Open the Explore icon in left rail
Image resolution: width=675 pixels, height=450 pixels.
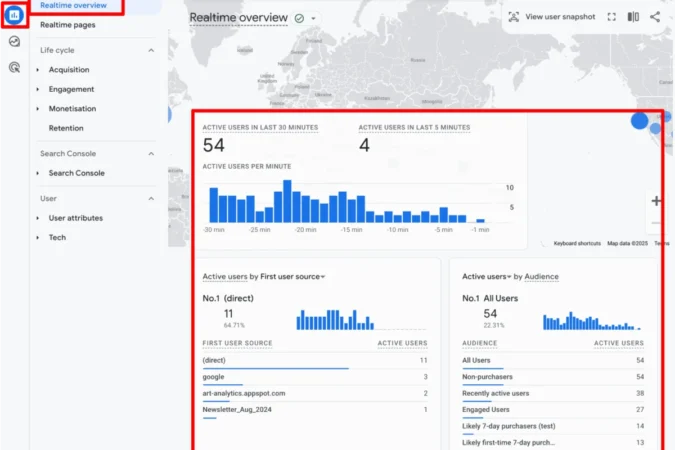(14, 41)
